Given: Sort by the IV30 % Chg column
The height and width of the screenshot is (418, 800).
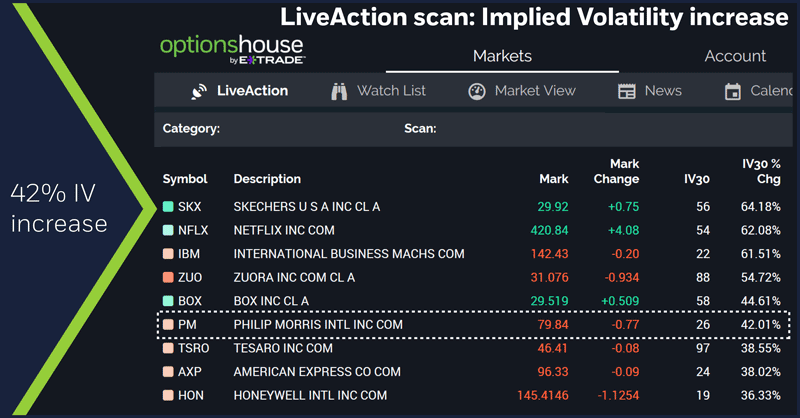Looking at the screenshot, I should coord(760,171).
